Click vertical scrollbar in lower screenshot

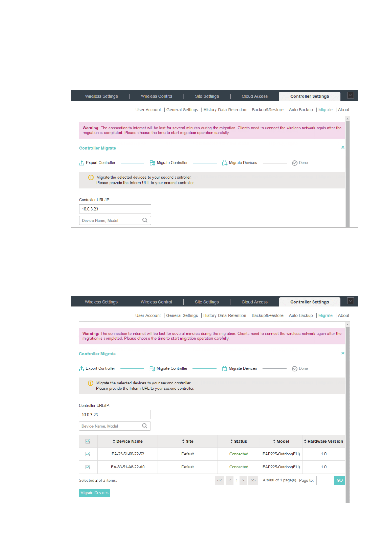[348, 414]
